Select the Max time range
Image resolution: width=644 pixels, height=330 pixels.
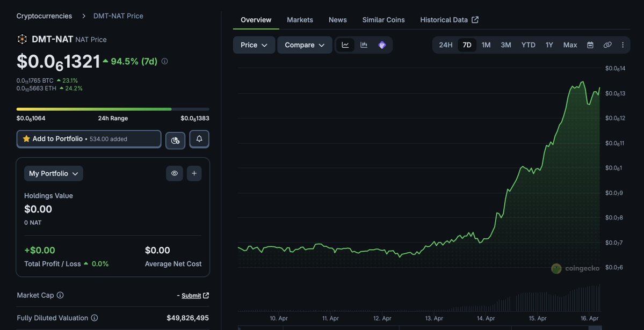(x=570, y=45)
